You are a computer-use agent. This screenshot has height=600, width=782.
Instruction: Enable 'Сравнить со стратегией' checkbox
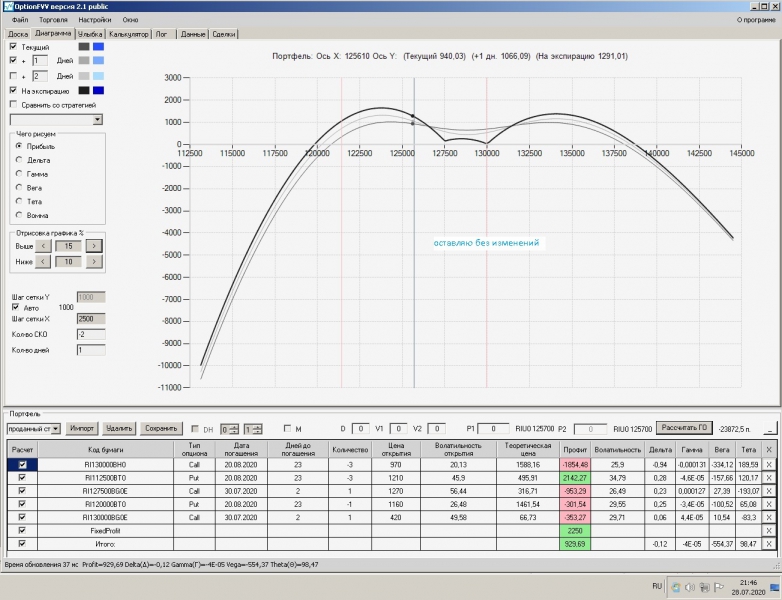[13, 104]
